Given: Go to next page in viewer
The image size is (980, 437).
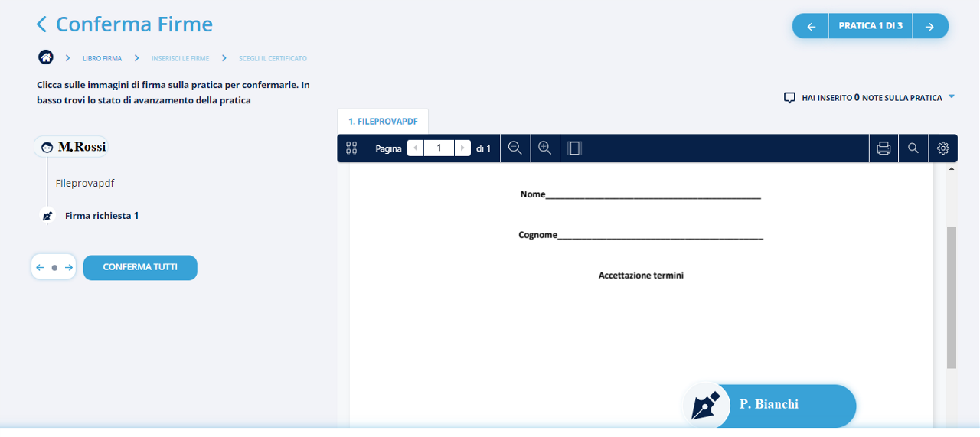Looking at the screenshot, I should pyautogui.click(x=462, y=148).
